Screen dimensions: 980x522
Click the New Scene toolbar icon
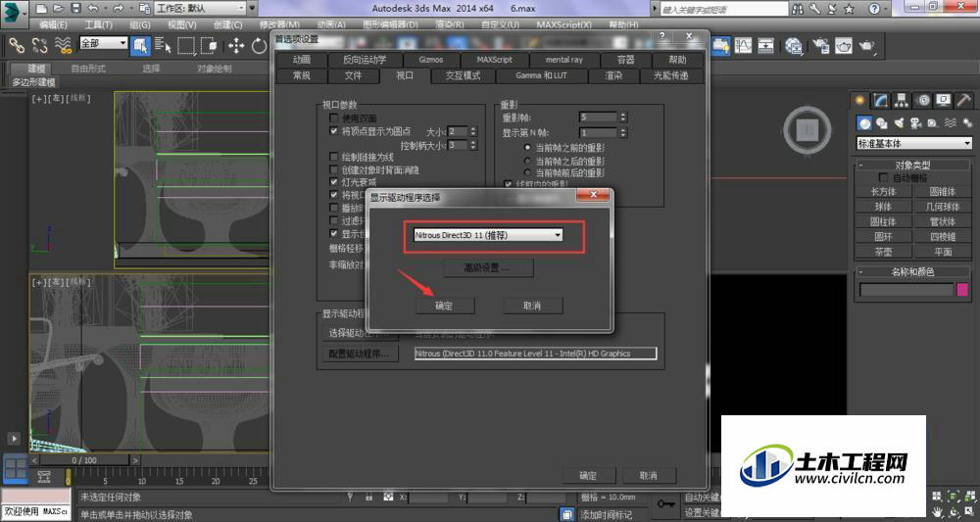[x=41, y=9]
